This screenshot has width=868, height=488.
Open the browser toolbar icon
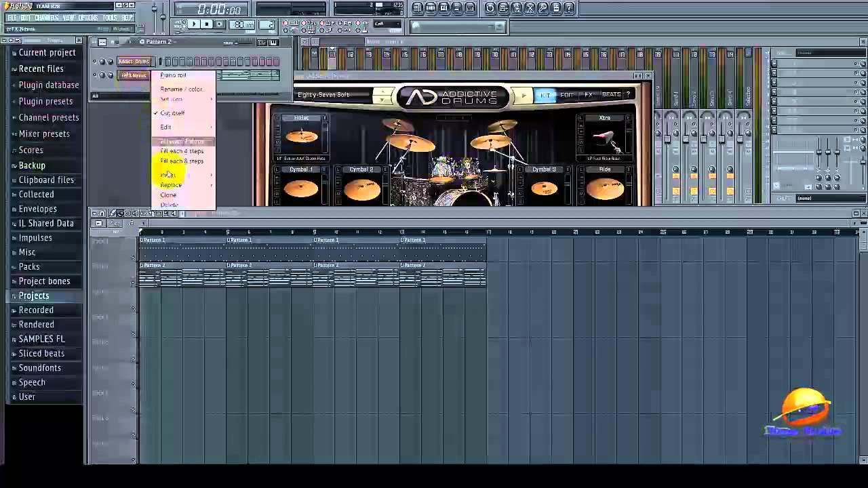coord(456,8)
